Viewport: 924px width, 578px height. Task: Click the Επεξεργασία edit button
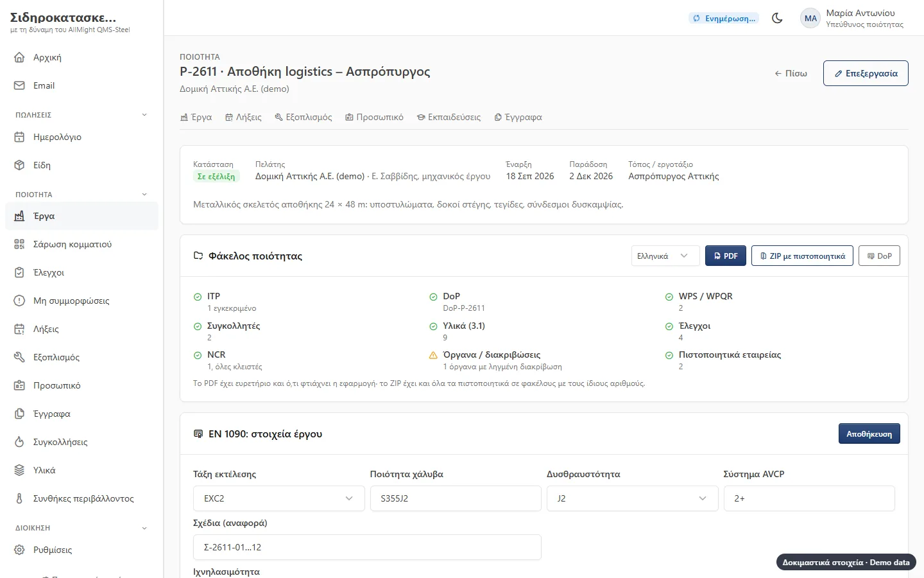point(866,73)
